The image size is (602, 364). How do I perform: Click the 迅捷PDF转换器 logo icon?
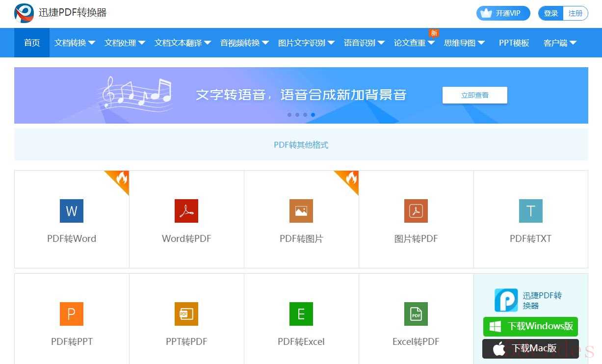coord(24,13)
